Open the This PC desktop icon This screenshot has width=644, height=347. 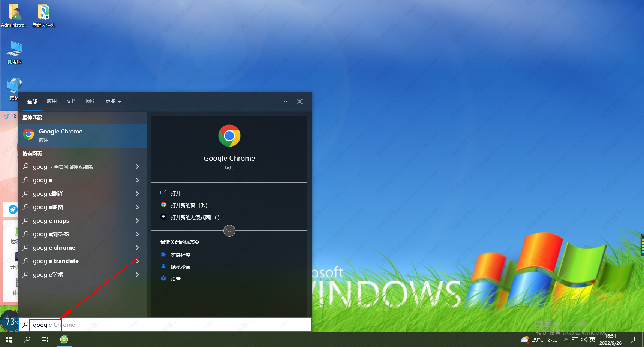(x=15, y=52)
